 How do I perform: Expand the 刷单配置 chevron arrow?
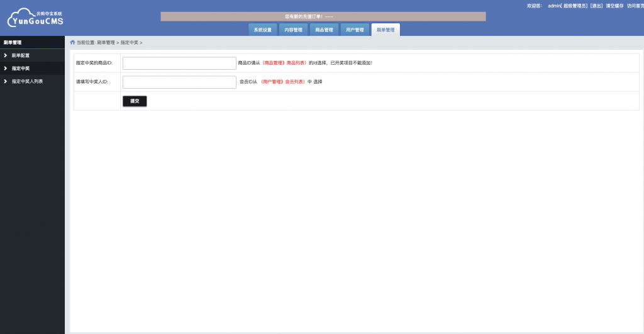click(x=5, y=55)
